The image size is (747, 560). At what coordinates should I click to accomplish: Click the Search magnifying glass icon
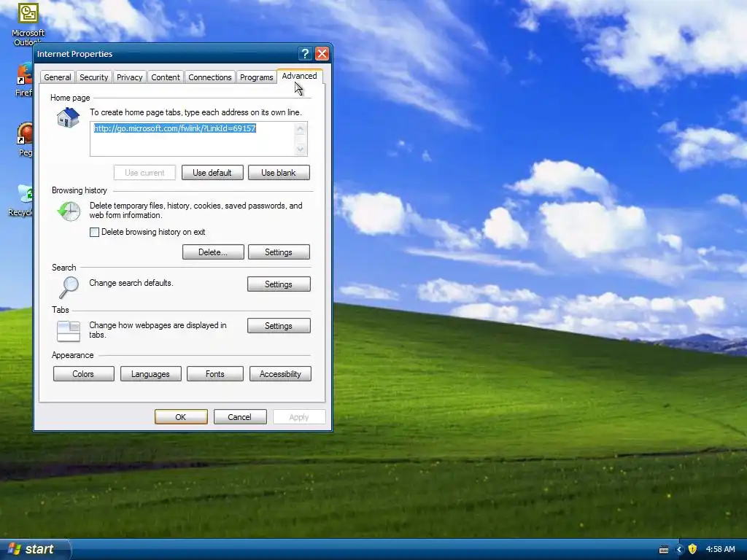(x=69, y=287)
